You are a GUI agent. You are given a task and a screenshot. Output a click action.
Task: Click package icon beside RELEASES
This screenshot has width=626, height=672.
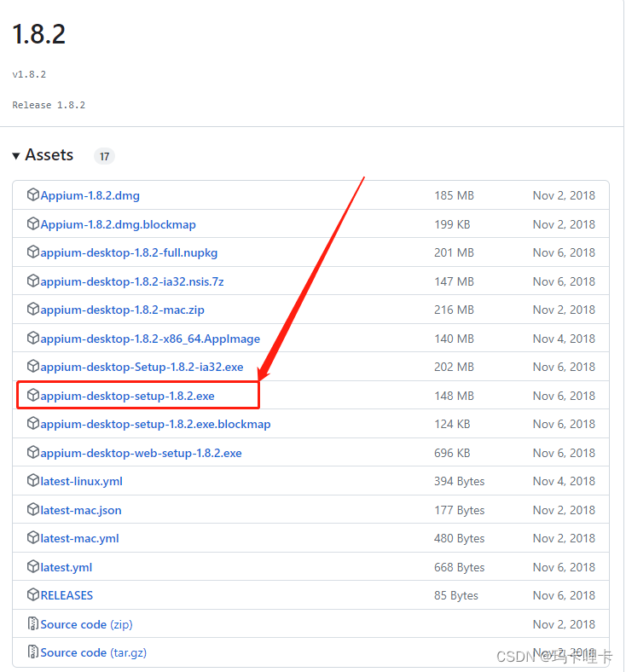[33, 594]
